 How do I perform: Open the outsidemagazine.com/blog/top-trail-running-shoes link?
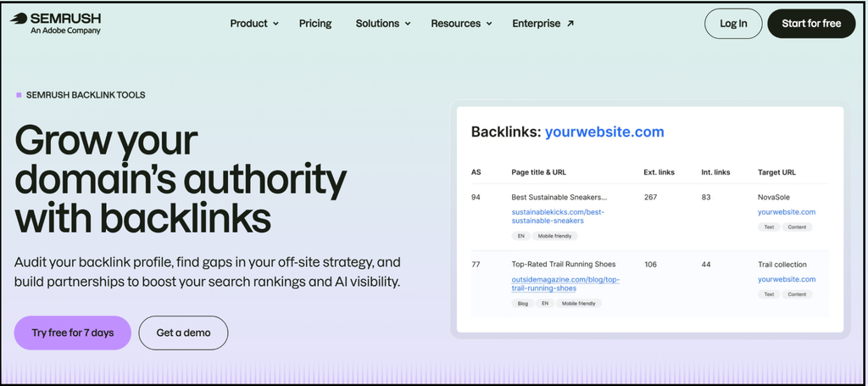pyautogui.click(x=565, y=284)
